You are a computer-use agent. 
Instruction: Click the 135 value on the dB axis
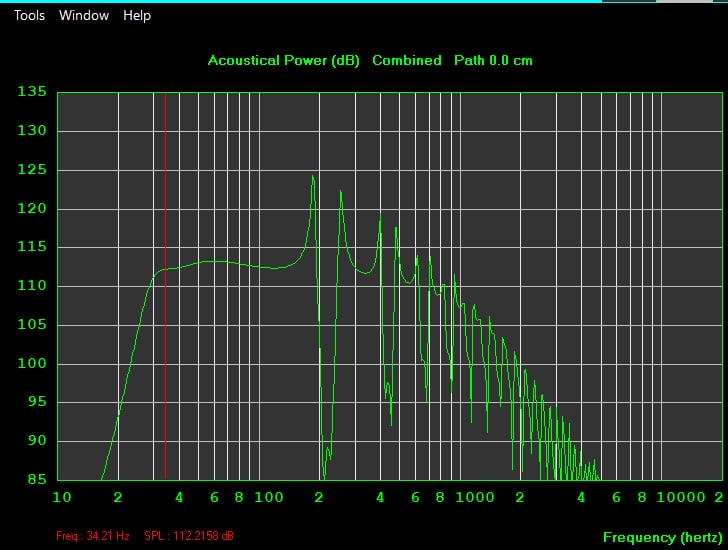tap(32, 91)
